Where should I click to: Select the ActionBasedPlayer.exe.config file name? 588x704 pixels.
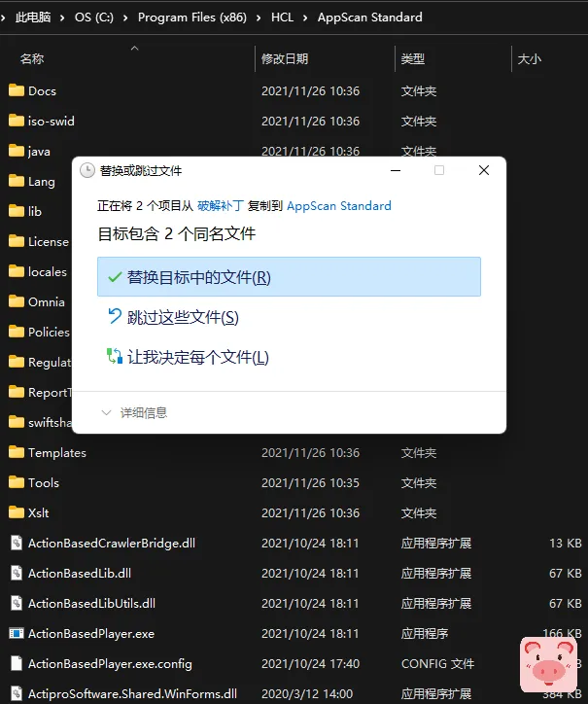click(110, 663)
